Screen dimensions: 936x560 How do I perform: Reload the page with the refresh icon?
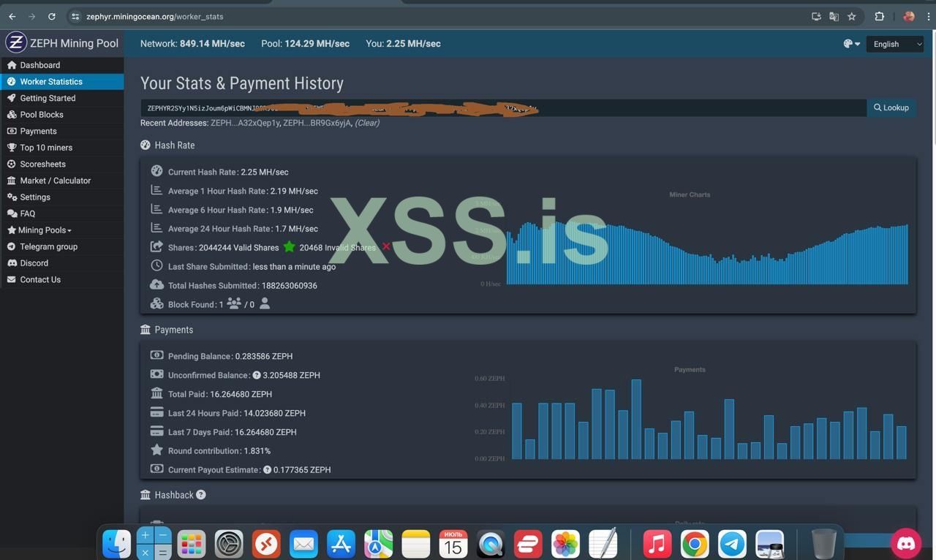[51, 16]
